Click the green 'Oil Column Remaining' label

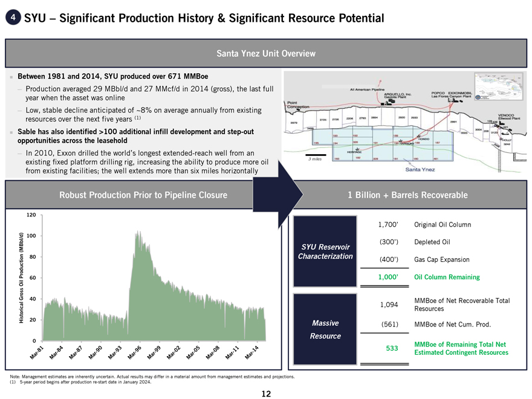pyautogui.click(x=447, y=277)
